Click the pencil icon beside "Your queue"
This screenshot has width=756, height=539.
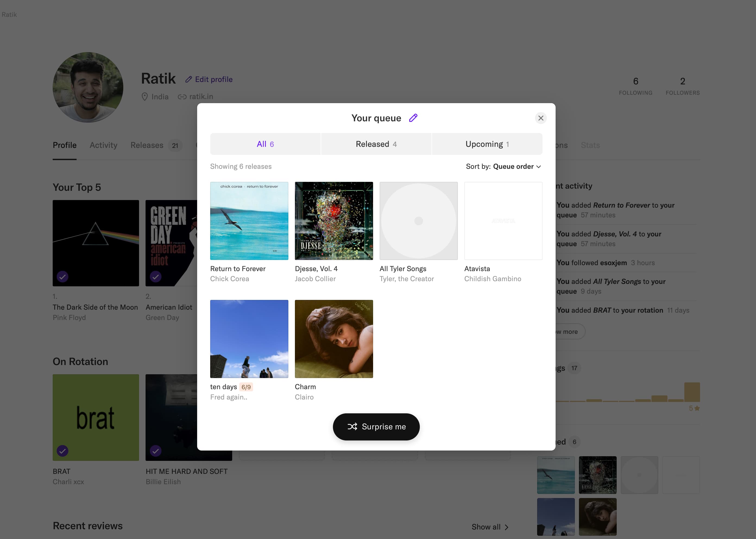coord(413,118)
